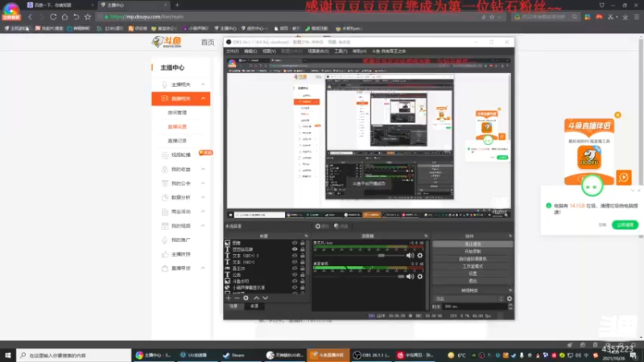Open the OBS 视图(V) menu

(269, 51)
